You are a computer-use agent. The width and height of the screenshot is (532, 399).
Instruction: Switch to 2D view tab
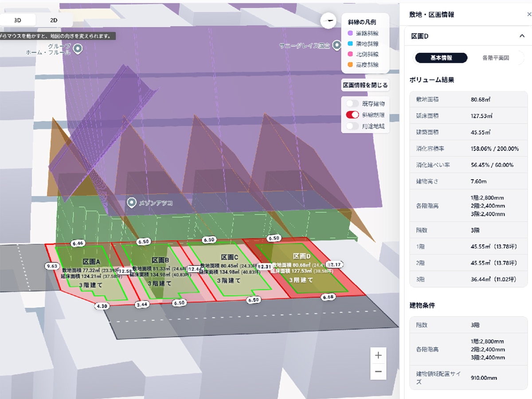click(x=54, y=20)
